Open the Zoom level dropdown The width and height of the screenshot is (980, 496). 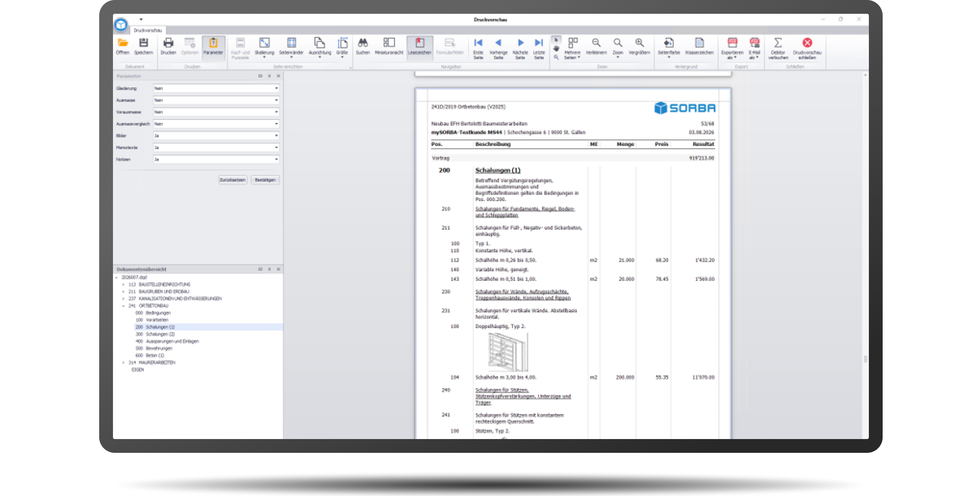(618, 48)
